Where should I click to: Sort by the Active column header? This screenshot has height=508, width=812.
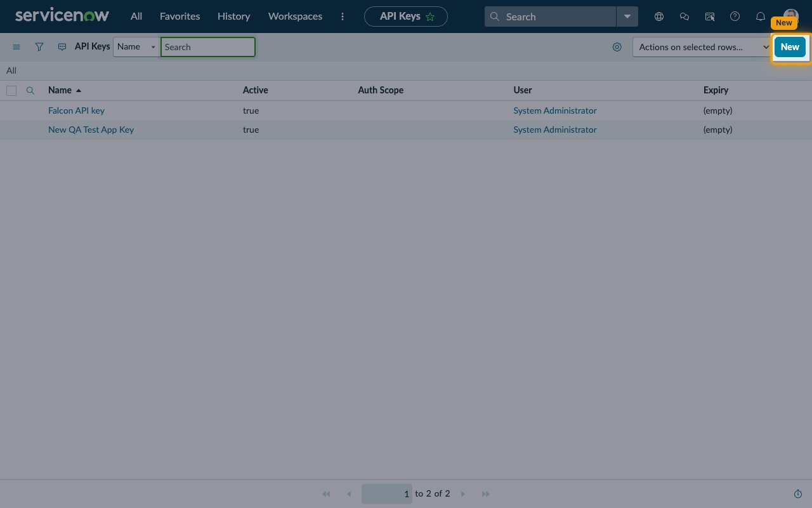click(255, 90)
